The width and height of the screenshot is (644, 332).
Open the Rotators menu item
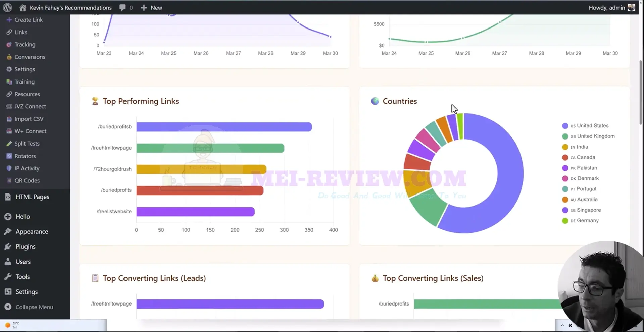tap(25, 156)
